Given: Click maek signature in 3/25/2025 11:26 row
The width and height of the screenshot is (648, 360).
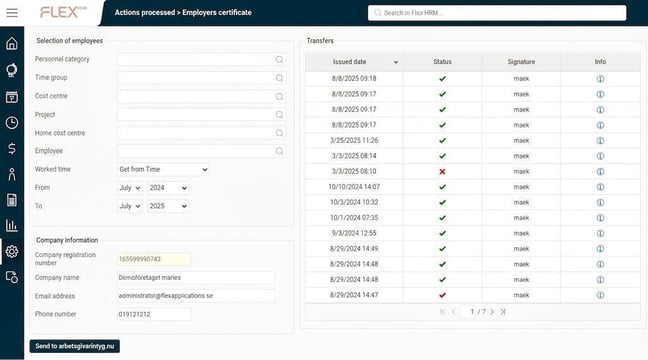Looking at the screenshot, I should pyautogui.click(x=521, y=141).
